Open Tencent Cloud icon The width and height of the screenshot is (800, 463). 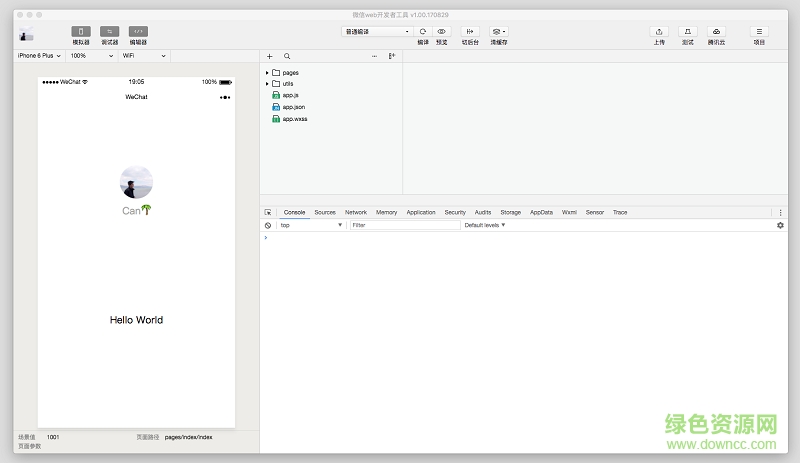coord(716,32)
